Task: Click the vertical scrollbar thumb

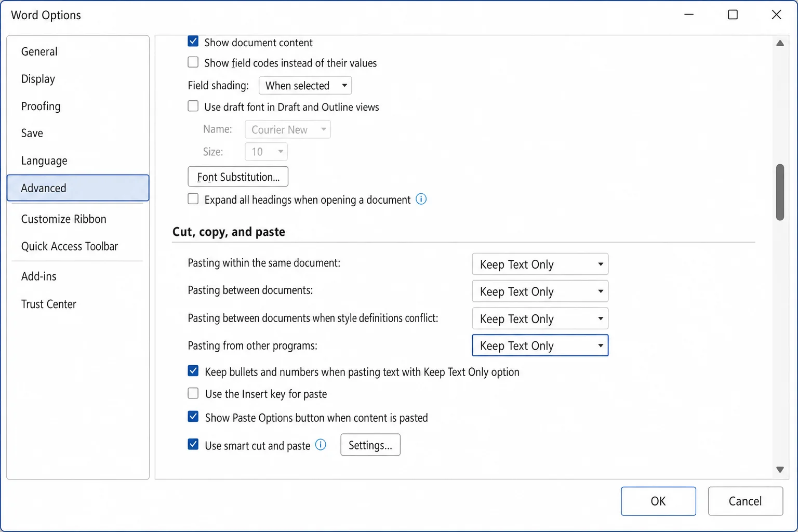Action: tap(780, 192)
